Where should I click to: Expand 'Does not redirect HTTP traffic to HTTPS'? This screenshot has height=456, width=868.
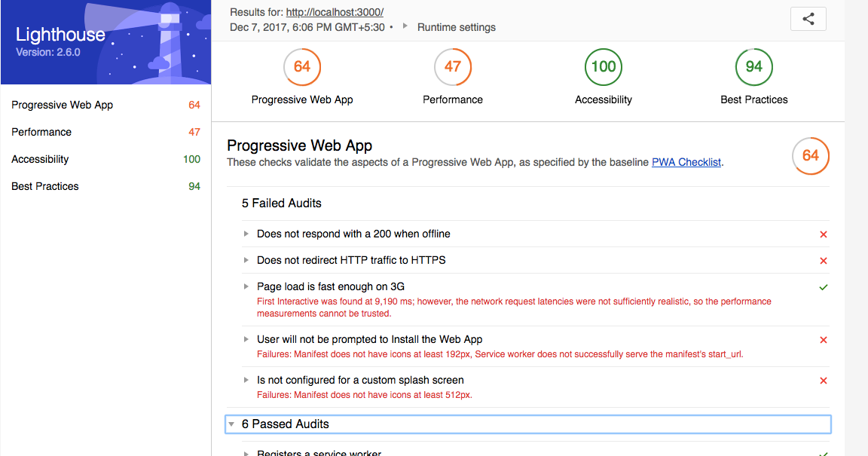tap(246, 260)
